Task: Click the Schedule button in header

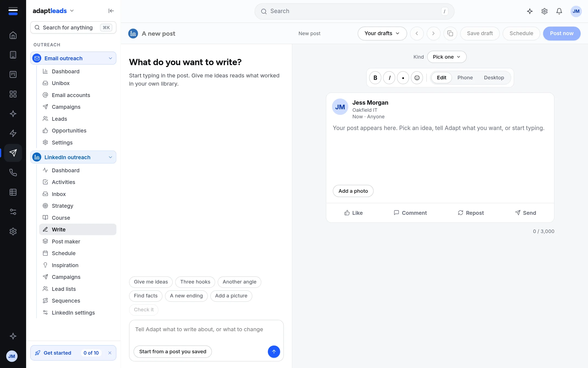Action: coord(521,34)
